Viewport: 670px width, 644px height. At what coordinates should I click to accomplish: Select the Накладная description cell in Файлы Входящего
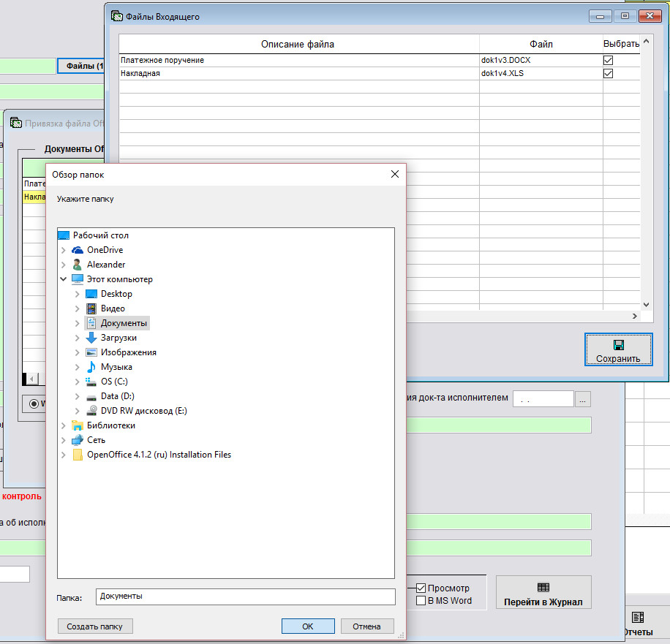click(x=299, y=73)
